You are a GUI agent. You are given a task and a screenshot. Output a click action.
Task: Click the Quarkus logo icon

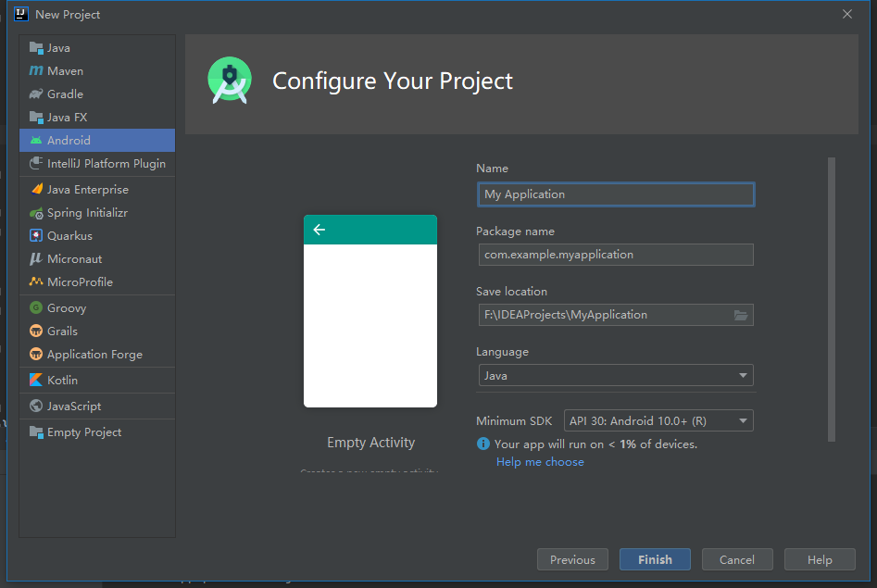click(36, 235)
